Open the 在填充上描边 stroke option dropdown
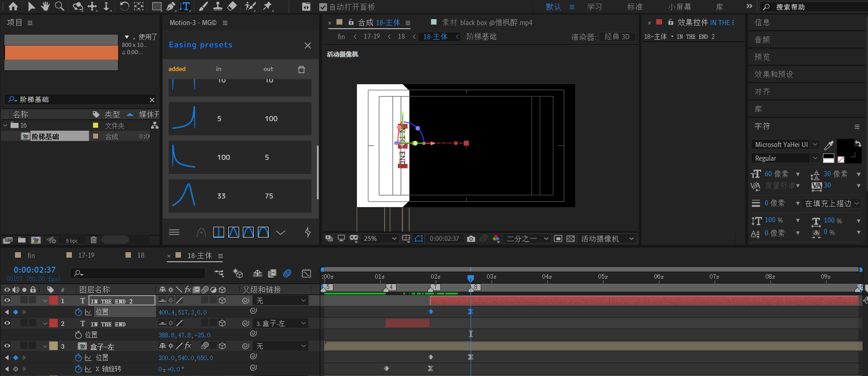 pyautogui.click(x=832, y=203)
